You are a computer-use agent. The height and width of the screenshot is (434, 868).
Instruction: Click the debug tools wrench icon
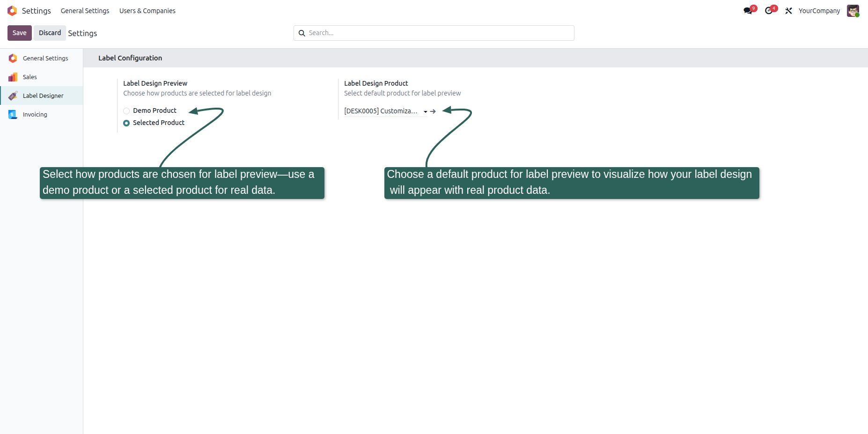click(x=788, y=11)
